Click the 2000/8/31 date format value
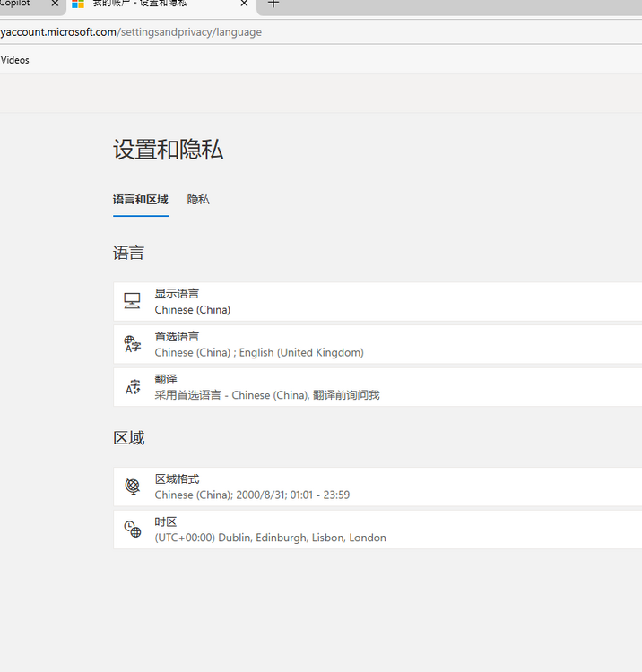The width and height of the screenshot is (642, 672). (x=261, y=495)
